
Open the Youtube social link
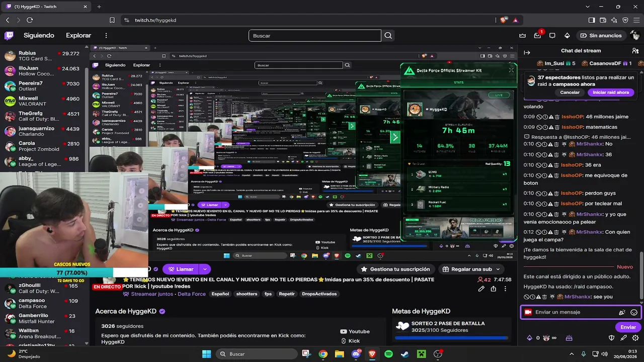coord(355,331)
